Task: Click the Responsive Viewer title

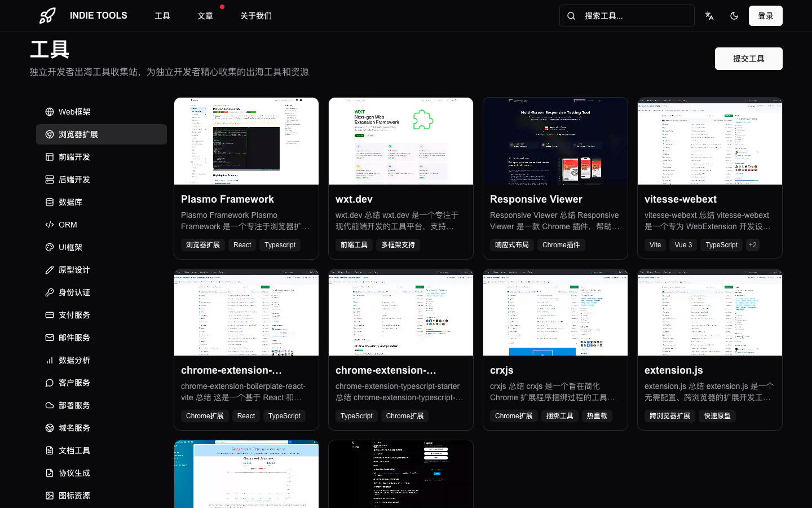Action: point(536,199)
